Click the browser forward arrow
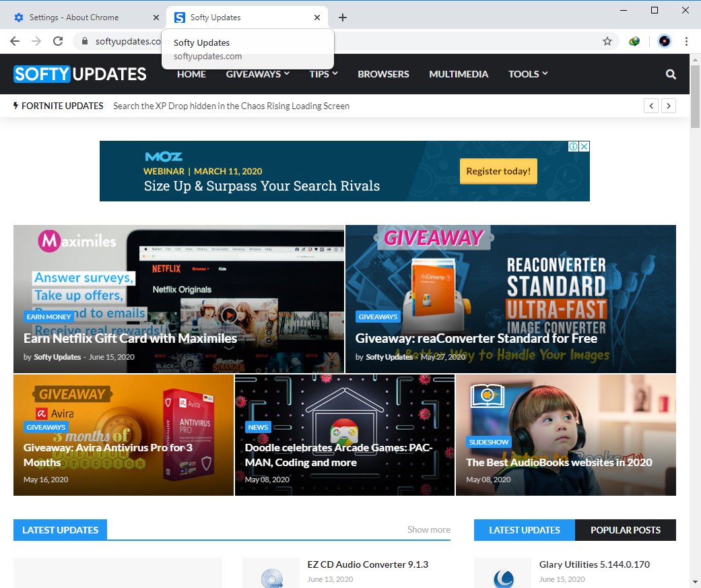This screenshot has width=701, height=588. click(36, 41)
